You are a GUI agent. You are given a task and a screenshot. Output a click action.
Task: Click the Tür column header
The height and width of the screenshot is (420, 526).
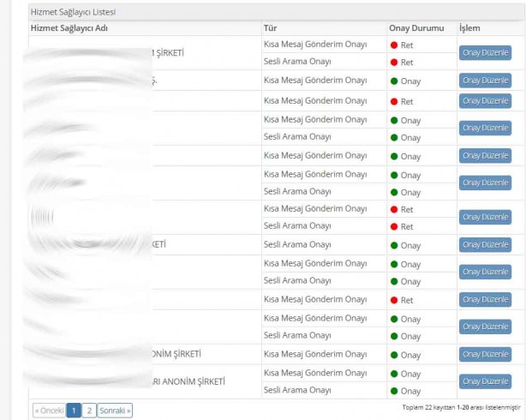tap(272, 28)
